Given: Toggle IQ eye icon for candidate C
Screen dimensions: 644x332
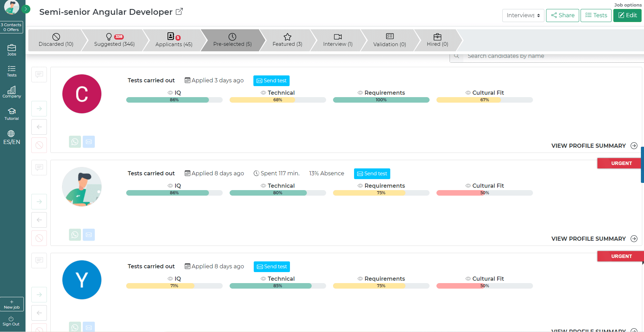Looking at the screenshot, I should click(170, 93).
